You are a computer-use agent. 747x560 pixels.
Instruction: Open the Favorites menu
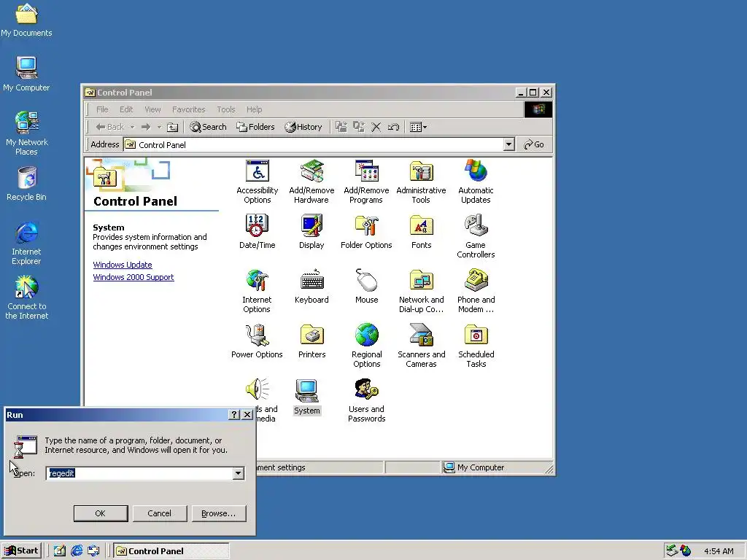189,109
